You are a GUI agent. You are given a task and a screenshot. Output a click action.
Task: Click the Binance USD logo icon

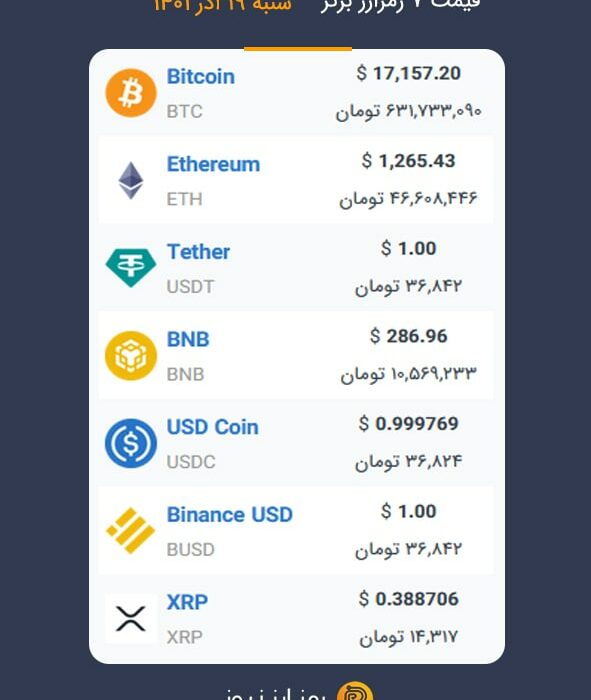(x=131, y=530)
